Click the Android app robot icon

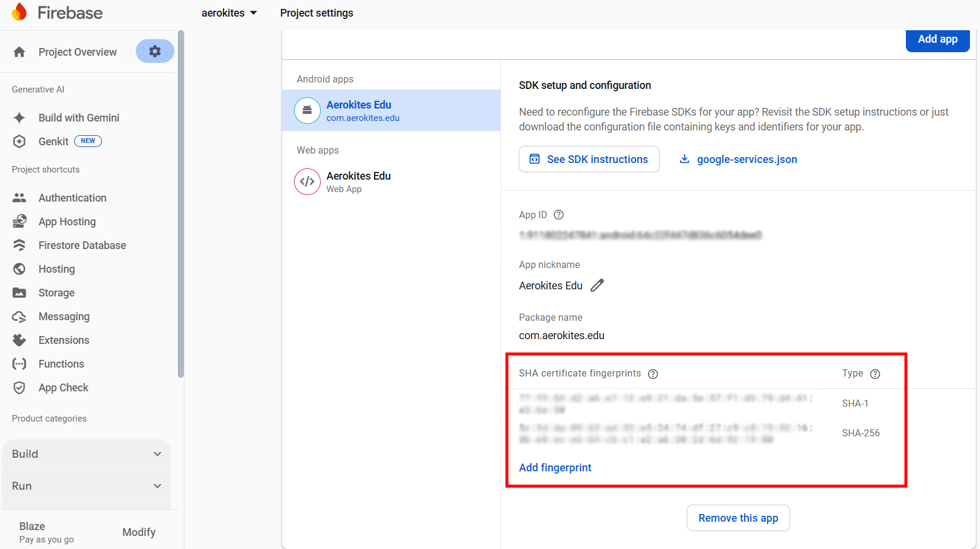pos(307,110)
